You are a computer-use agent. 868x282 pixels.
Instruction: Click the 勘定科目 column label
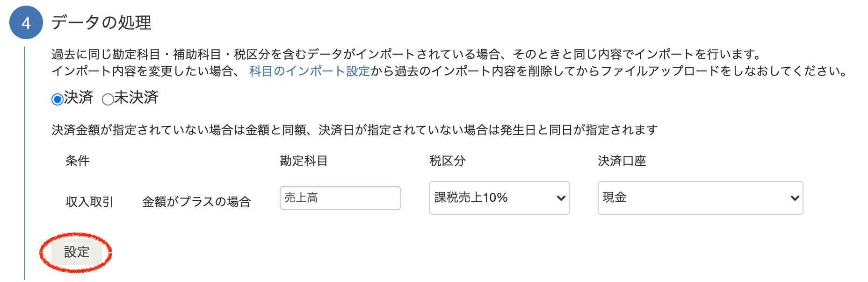tap(304, 161)
